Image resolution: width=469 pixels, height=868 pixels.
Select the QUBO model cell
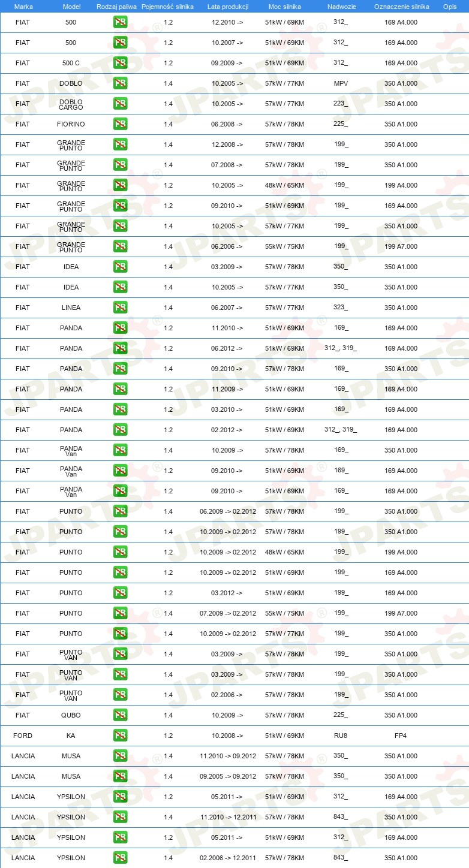71,715
